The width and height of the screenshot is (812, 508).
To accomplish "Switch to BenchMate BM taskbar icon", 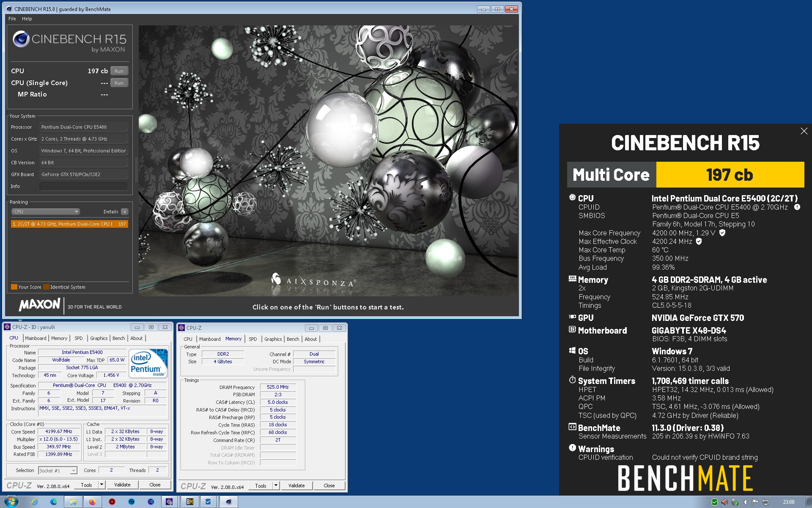I will [x=190, y=502].
